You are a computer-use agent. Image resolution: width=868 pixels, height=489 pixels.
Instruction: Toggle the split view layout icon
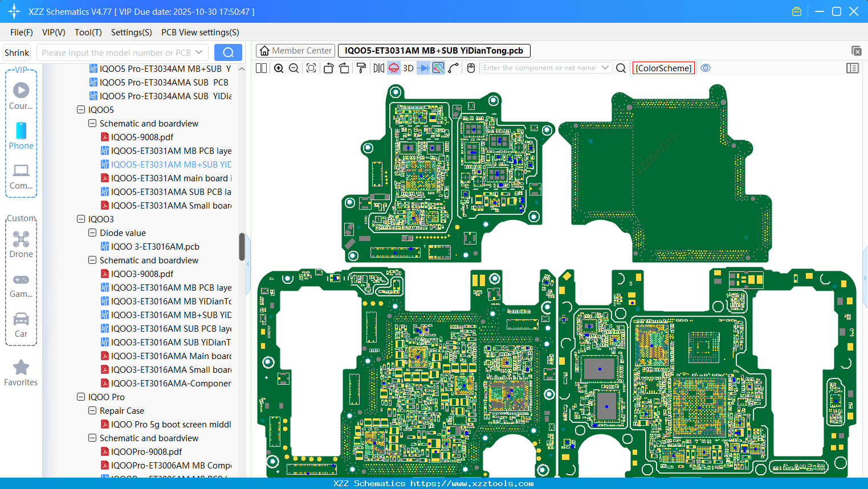coord(262,68)
